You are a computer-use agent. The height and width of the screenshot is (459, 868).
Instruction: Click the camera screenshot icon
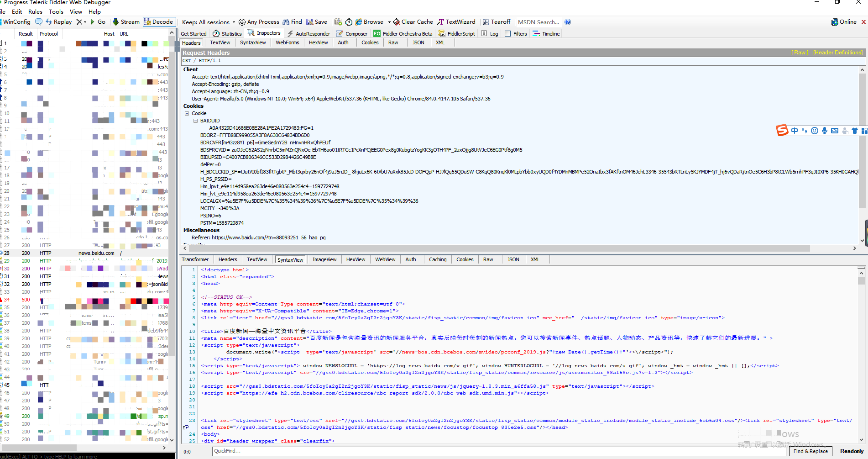(338, 22)
